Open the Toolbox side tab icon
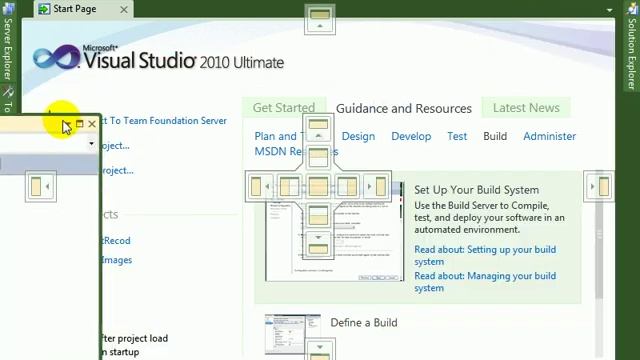640x360 pixels. tap(8, 93)
